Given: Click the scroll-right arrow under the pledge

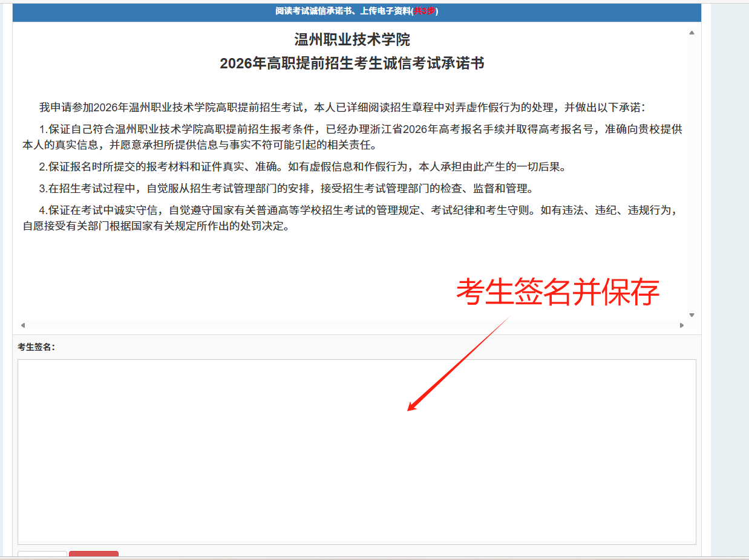Looking at the screenshot, I should pos(682,325).
